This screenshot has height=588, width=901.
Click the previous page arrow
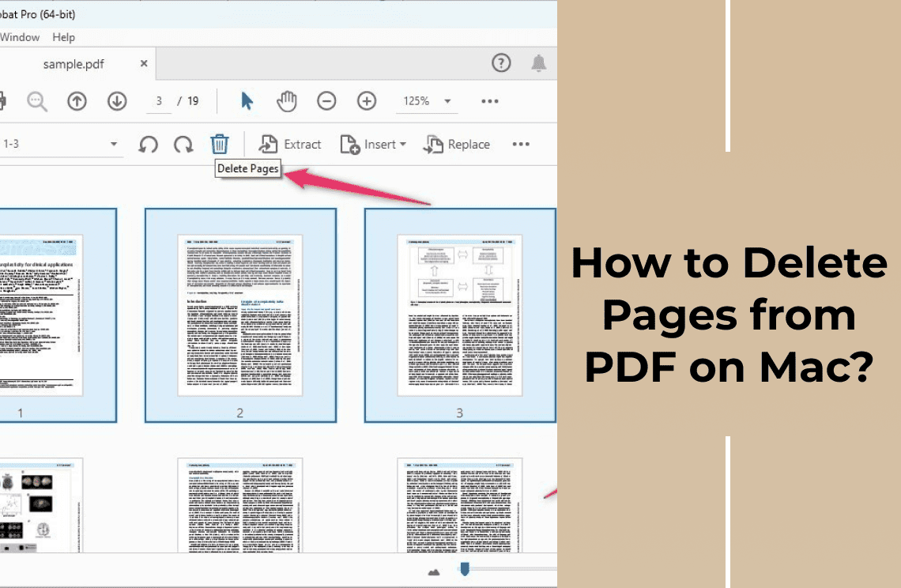tap(77, 101)
